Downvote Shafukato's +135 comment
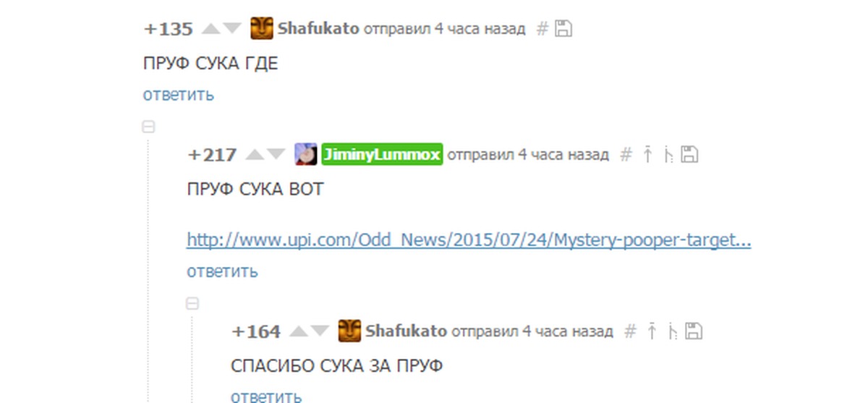The image size is (868, 403). click(x=231, y=29)
